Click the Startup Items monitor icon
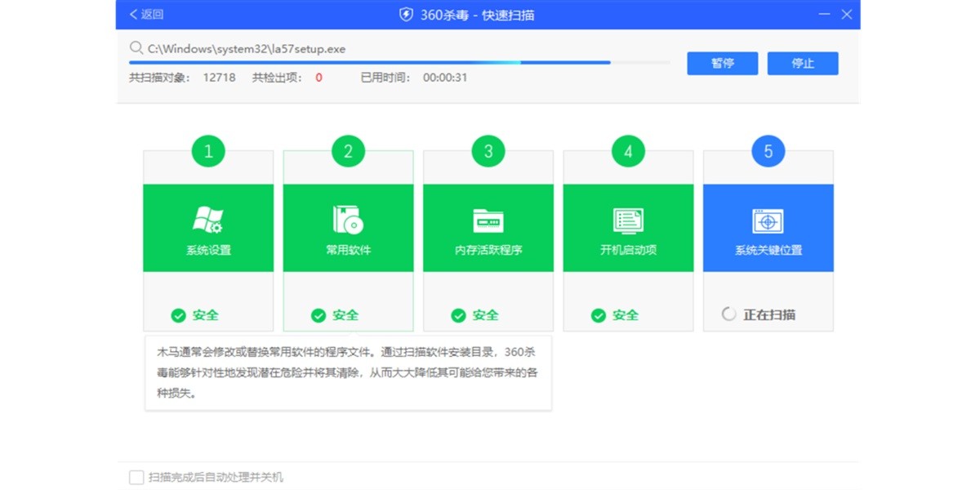Screen dimensions: 980x490 point(628,220)
